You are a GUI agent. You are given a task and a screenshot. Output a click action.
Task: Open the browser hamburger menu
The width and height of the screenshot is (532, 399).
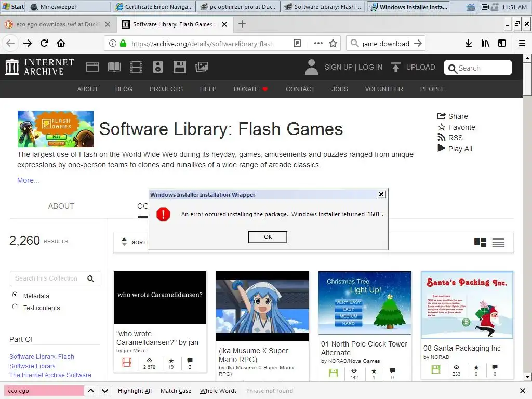point(522,43)
